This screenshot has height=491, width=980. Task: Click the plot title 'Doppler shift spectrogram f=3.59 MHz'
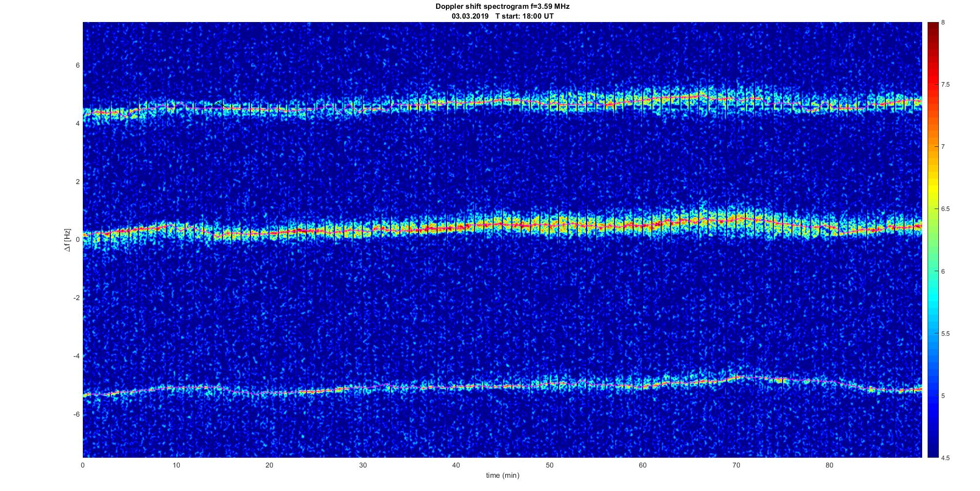(502, 7)
